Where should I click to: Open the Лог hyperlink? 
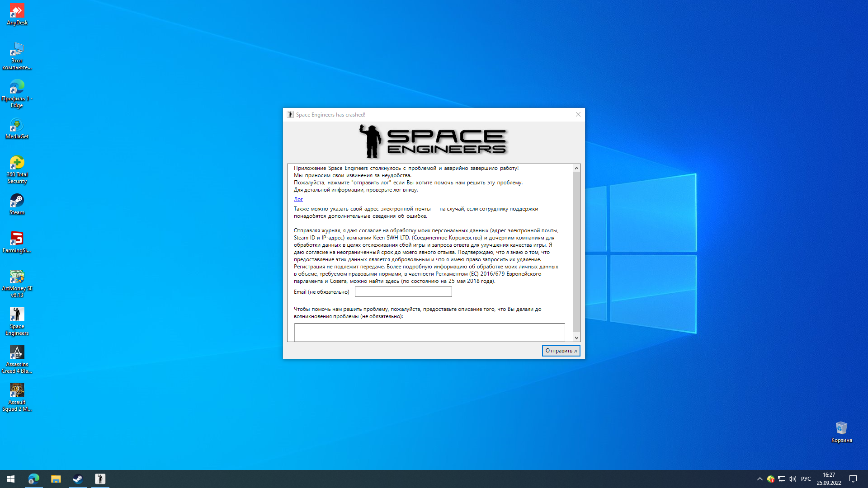298,199
